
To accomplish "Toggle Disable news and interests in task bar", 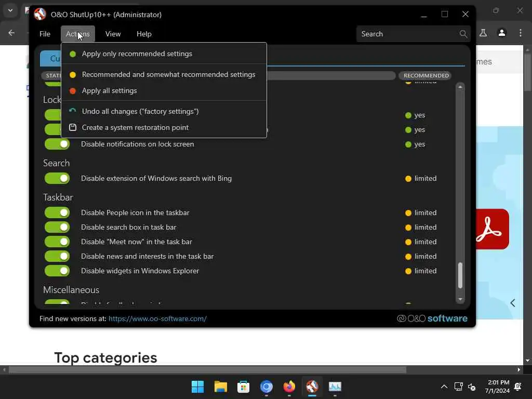I will [x=57, y=256].
